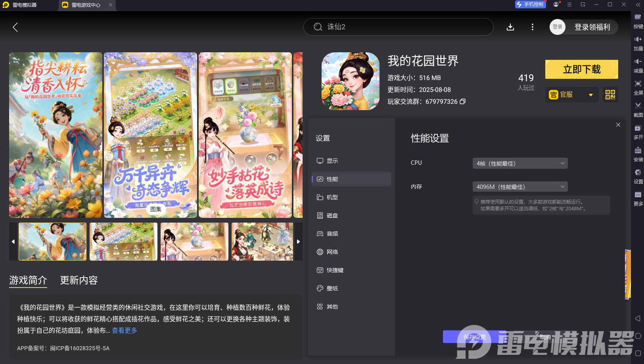Open multi-instance (多开) manager
Screen dimensions: 644x364
[x=638, y=132]
